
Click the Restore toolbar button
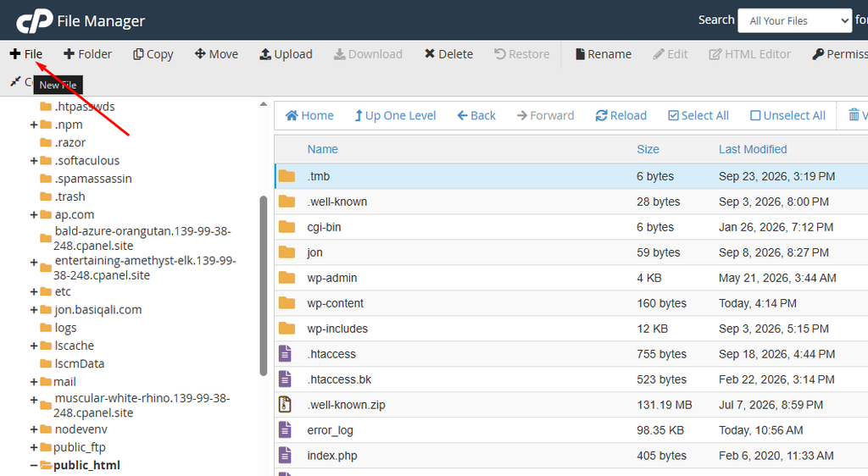[522, 54]
